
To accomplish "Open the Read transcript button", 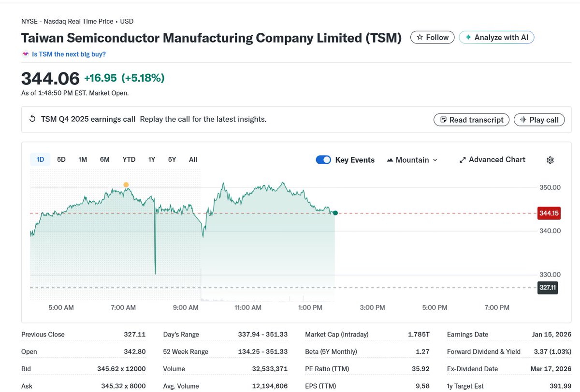I will [471, 120].
